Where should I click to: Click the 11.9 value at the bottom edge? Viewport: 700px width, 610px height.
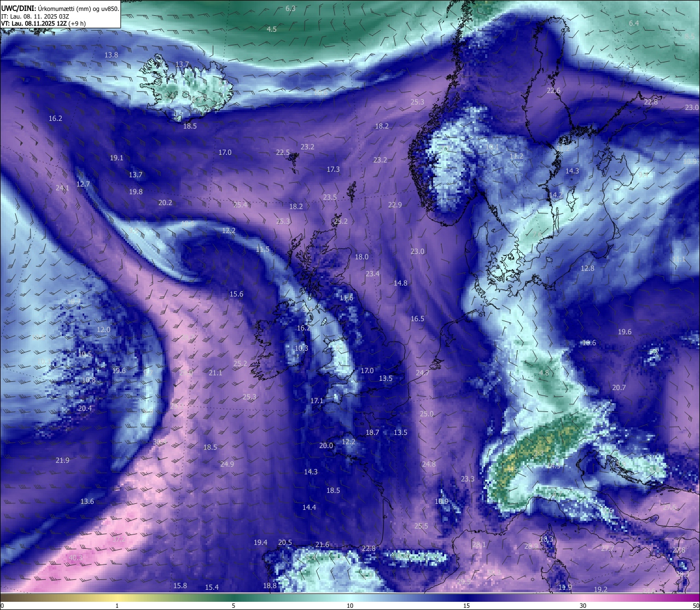(x=565, y=587)
